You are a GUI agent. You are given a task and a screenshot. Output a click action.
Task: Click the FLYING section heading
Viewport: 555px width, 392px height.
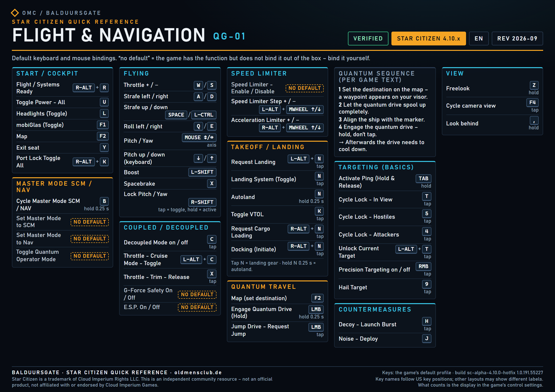tap(136, 74)
